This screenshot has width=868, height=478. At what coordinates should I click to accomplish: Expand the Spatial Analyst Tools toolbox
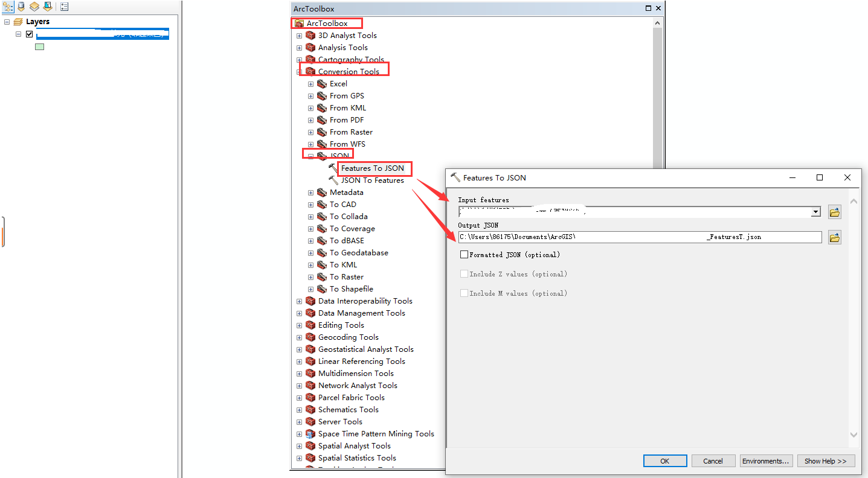[x=299, y=446]
